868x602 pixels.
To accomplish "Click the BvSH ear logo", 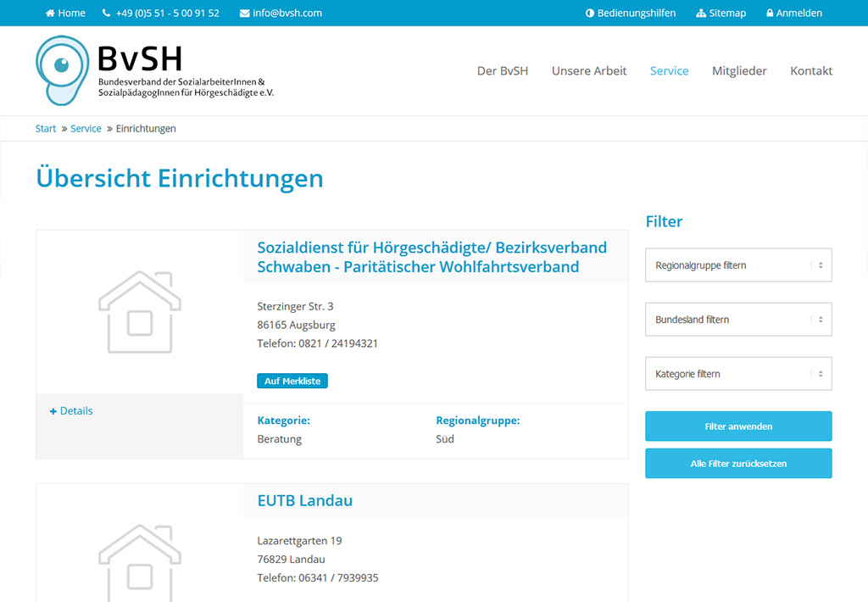I will click(62, 70).
